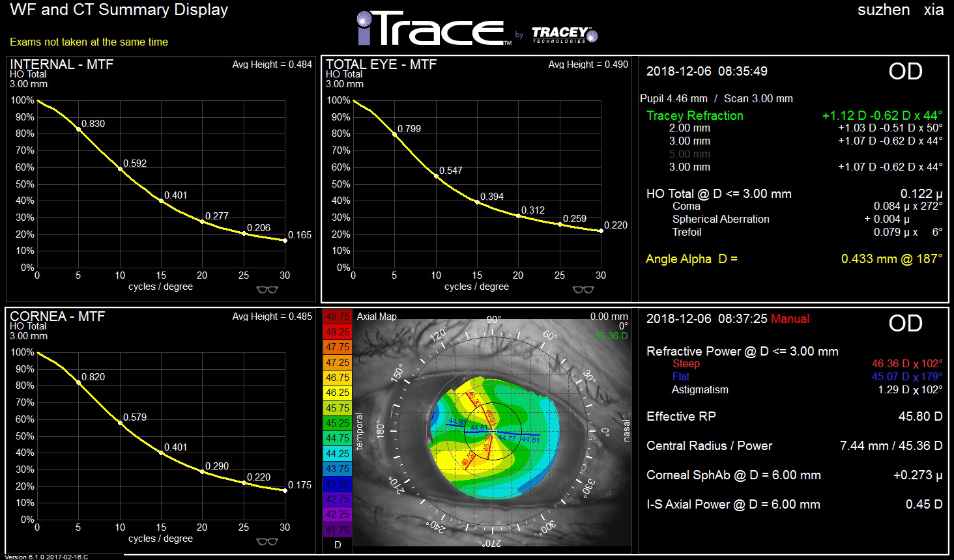Select the 46.75 yellow color scale swatch
954x560 pixels.
click(x=338, y=378)
